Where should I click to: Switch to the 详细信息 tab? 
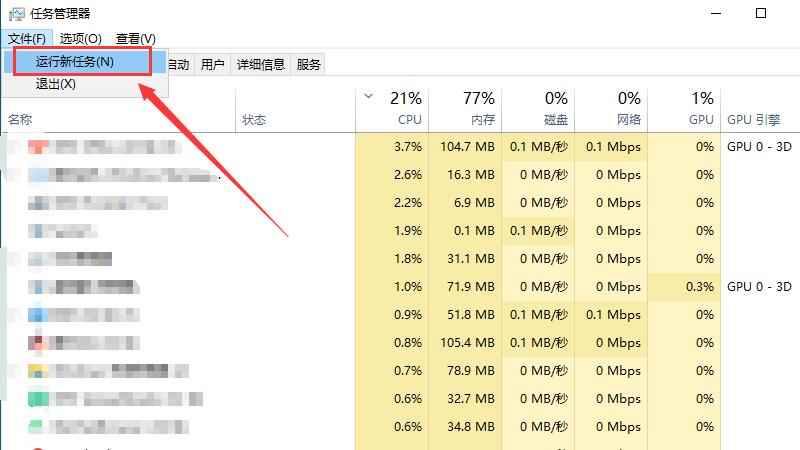coord(260,65)
